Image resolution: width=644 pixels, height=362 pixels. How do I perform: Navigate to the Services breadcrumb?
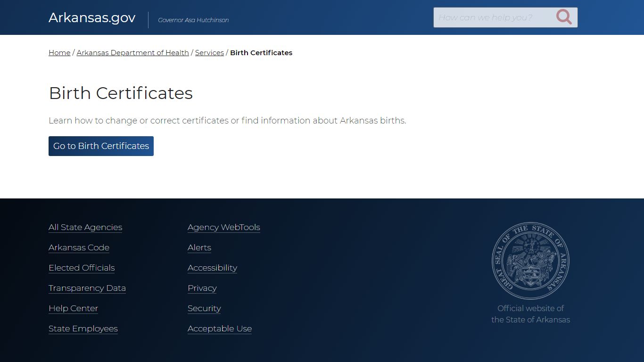coord(209,53)
